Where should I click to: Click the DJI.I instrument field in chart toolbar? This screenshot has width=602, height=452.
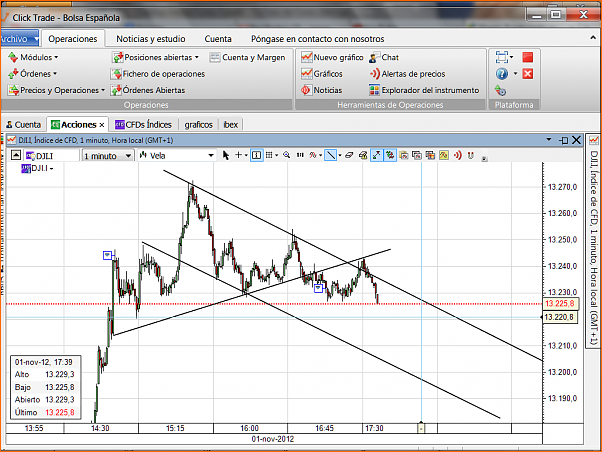[x=52, y=156]
